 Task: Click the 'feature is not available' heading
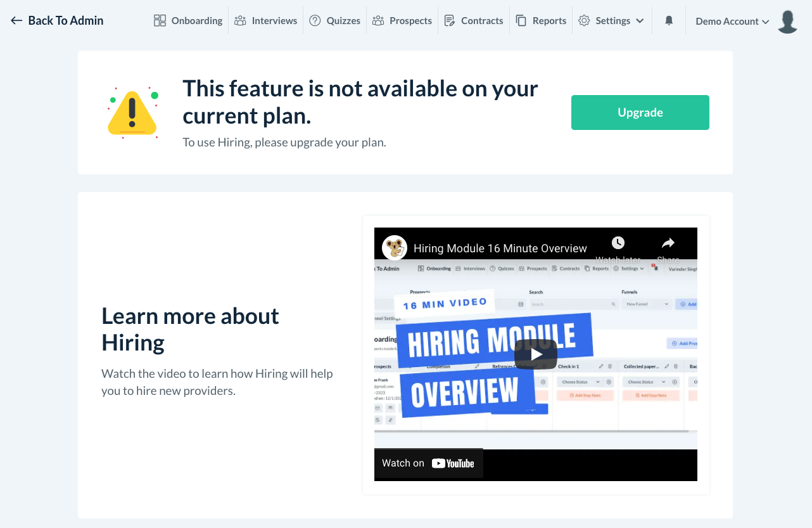pos(360,102)
